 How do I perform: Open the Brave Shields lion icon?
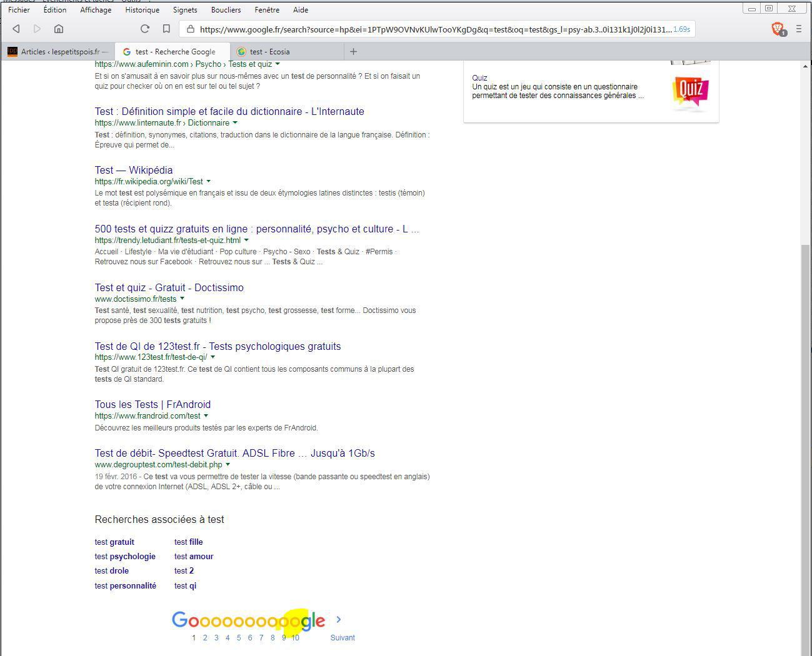(778, 29)
